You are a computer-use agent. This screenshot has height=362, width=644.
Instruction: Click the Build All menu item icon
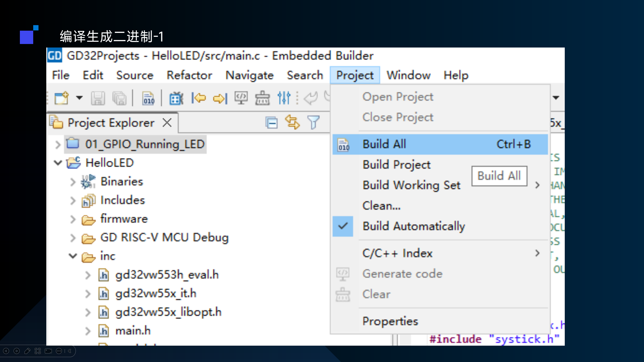pyautogui.click(x=343, y=144)
